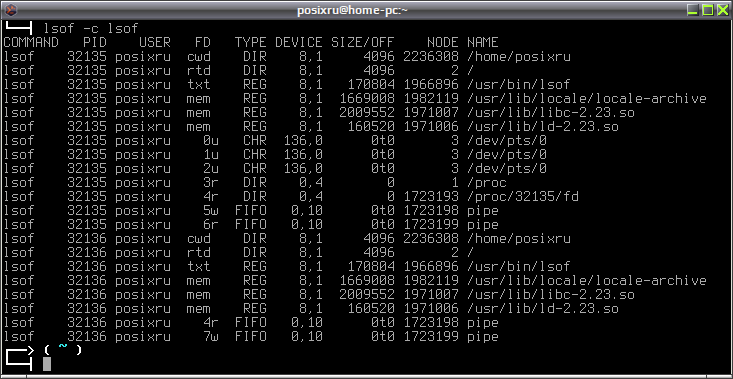
Task: Click the pipe name in the 6r row
Action: [482, 225]
